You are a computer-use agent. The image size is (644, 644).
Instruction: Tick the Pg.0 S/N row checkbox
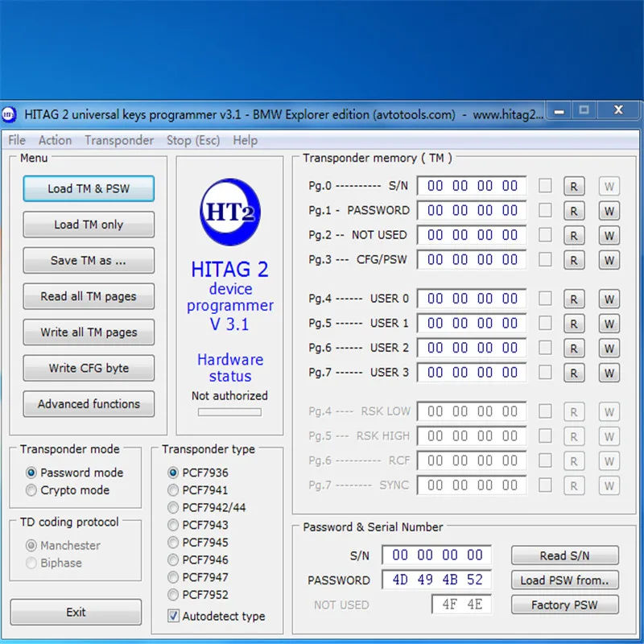click(545, 186)
